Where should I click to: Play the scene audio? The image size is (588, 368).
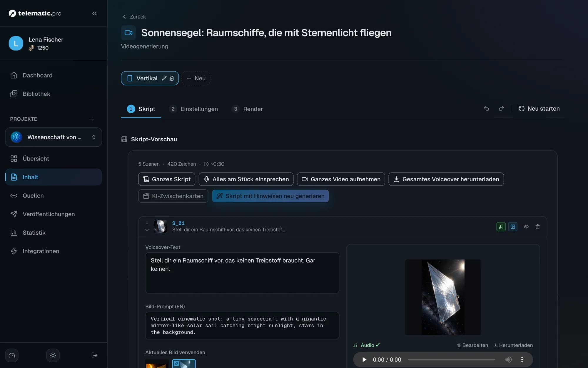tap(364, 359)
